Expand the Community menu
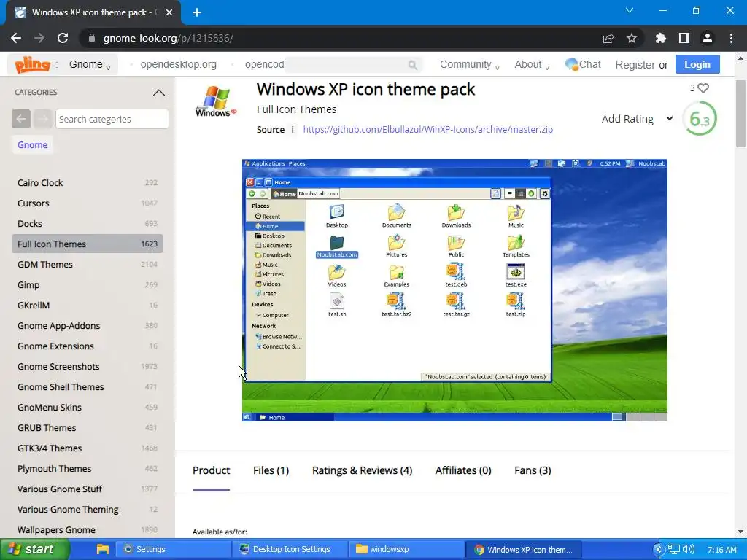 coord(469,64)
